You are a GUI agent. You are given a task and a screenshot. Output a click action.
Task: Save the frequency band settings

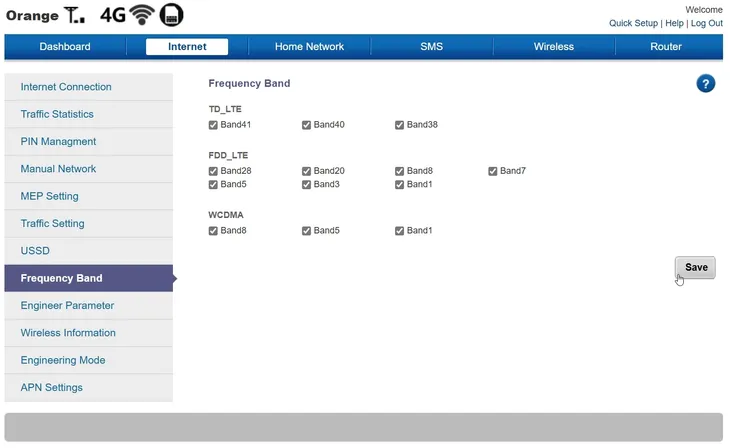point(695,267)
